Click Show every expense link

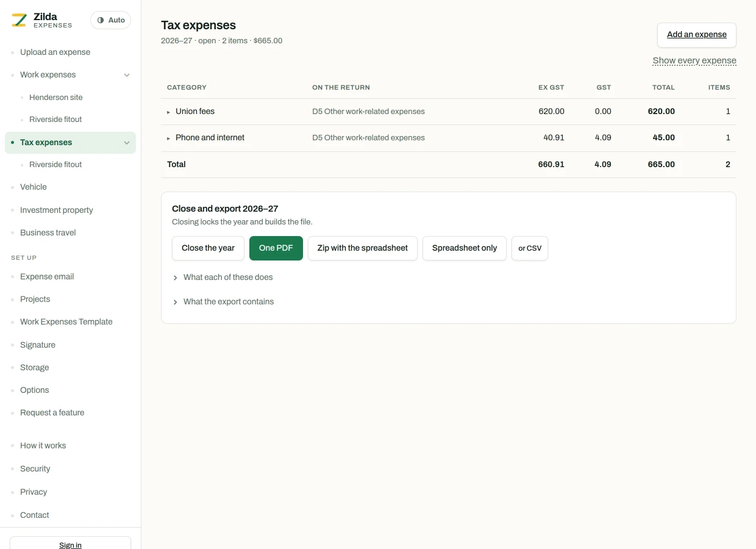pos(694,60)
